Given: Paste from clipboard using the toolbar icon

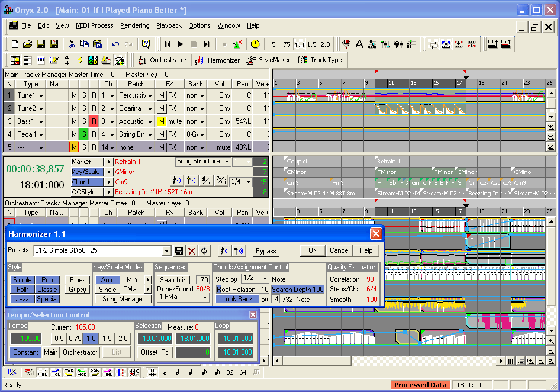Looking at the screenshot, I should coord(97,44).
